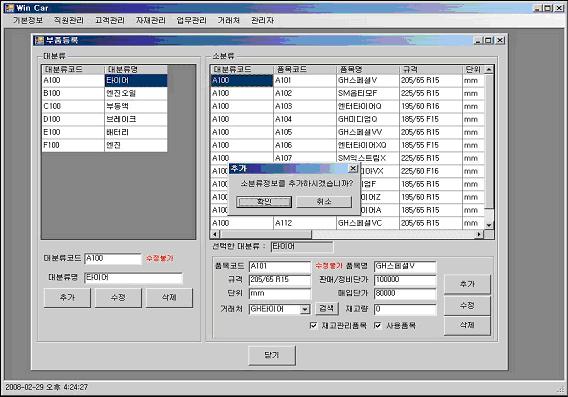
Task: Select the highlighted 타이어 cell
Action: click(136, 80)
